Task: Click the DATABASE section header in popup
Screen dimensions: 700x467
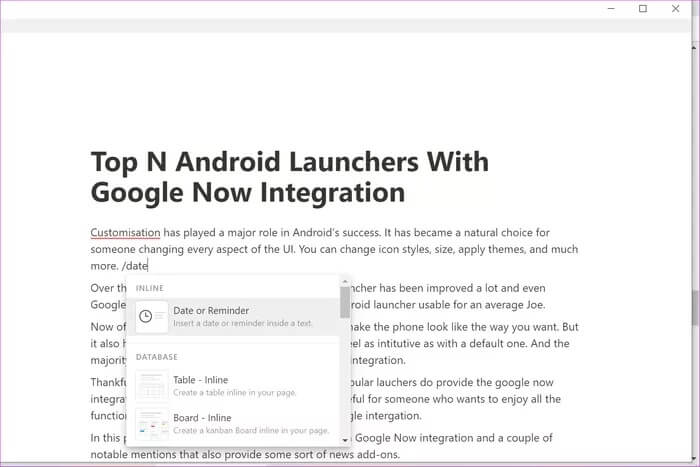Action: [157, 357]
